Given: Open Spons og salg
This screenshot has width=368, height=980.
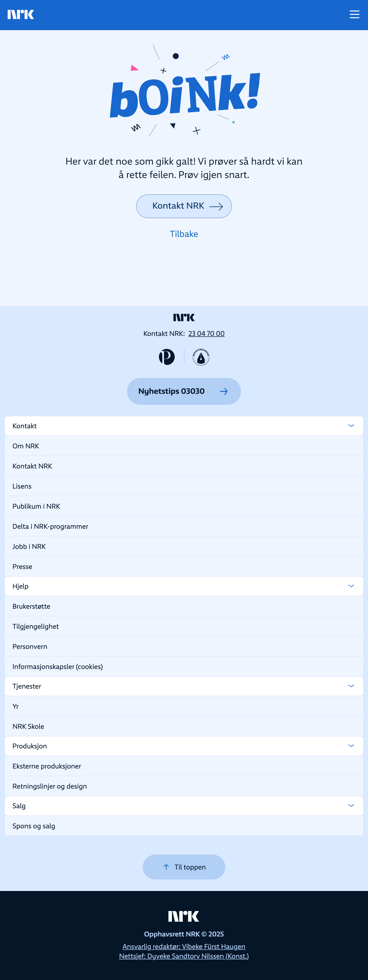Looking at the screenshot, I should (x=184, y=826).
